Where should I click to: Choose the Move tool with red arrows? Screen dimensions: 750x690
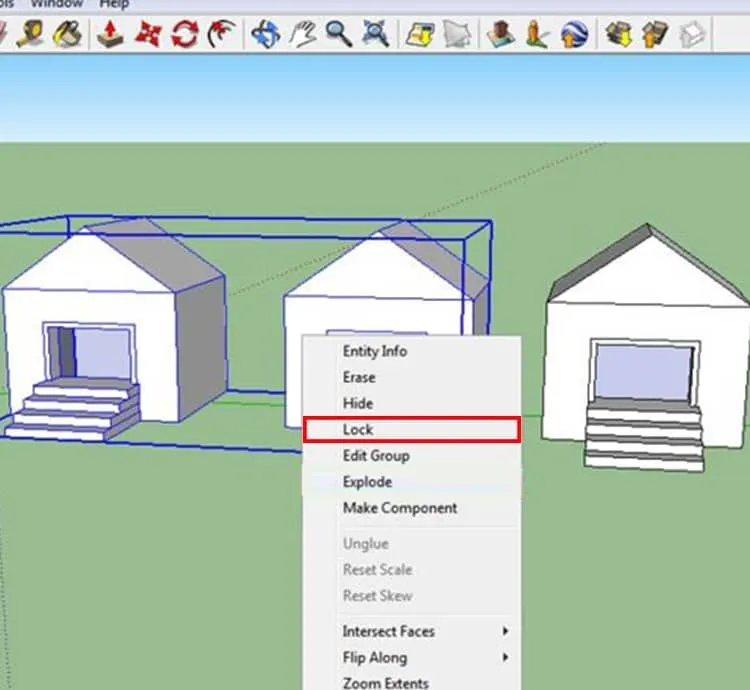147,34
